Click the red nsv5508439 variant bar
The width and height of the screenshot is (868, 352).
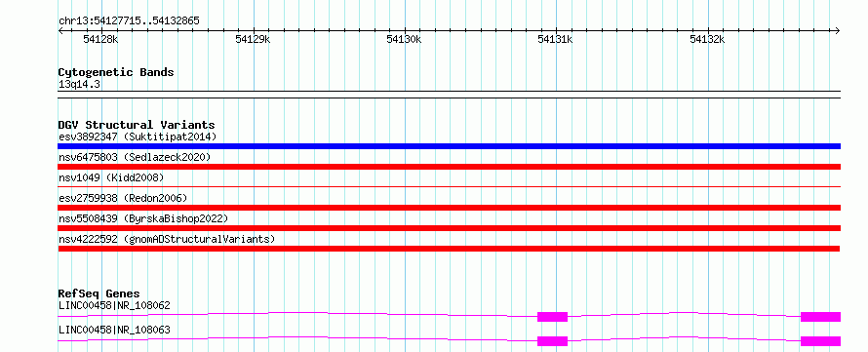click(449, 228)
